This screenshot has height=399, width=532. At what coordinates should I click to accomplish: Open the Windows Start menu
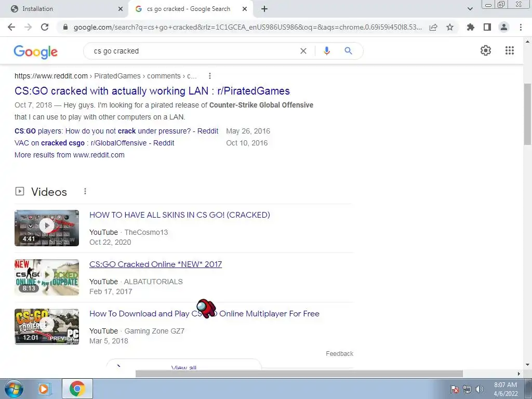tap(14, 389)
